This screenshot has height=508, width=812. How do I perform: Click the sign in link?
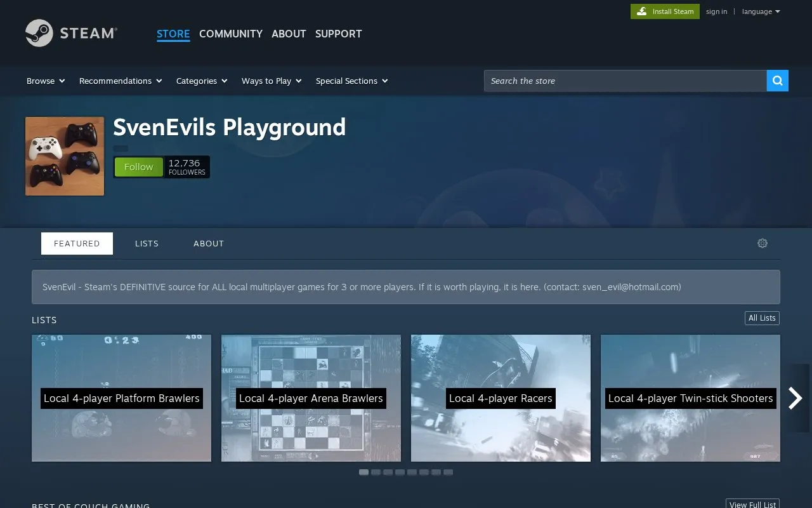pyautogui.click(x=717, y=11)
